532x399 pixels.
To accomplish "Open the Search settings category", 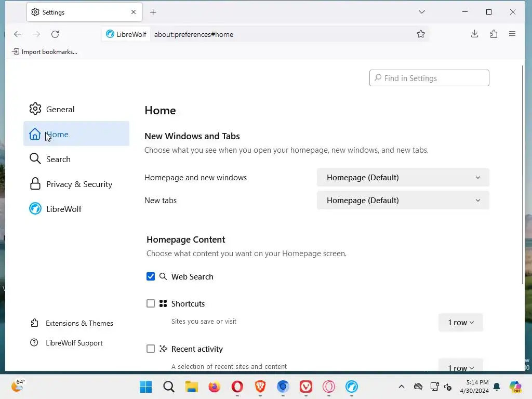I will coord(76,159).
